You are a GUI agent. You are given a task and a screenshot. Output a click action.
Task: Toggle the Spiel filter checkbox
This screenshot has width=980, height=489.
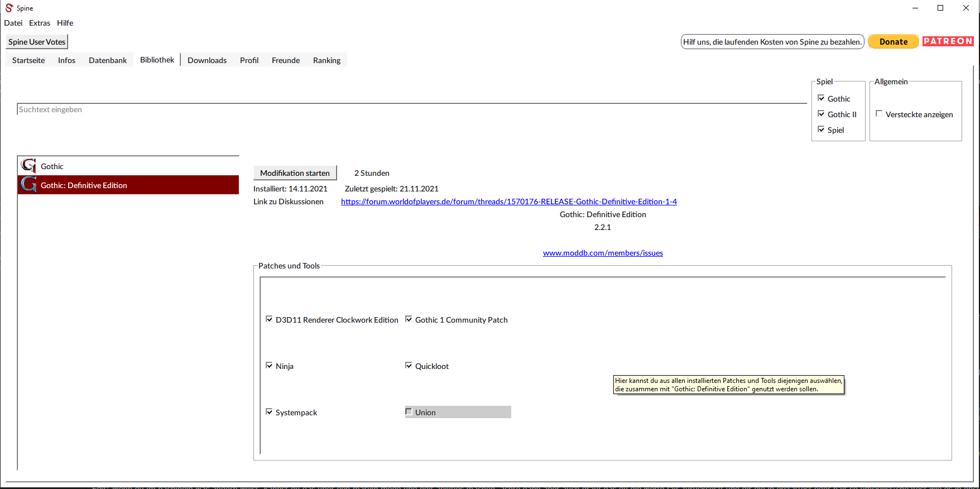(x=821, y=130)
